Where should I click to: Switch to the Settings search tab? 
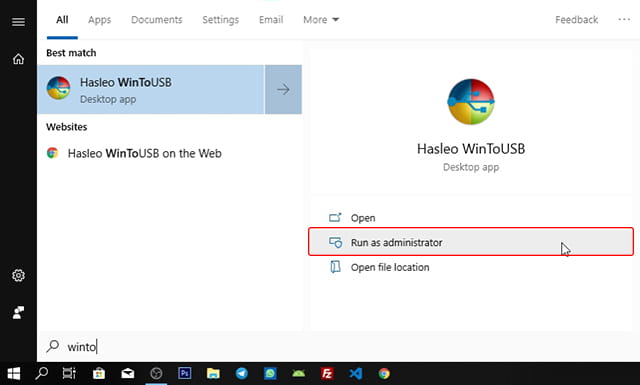[220, 20]
